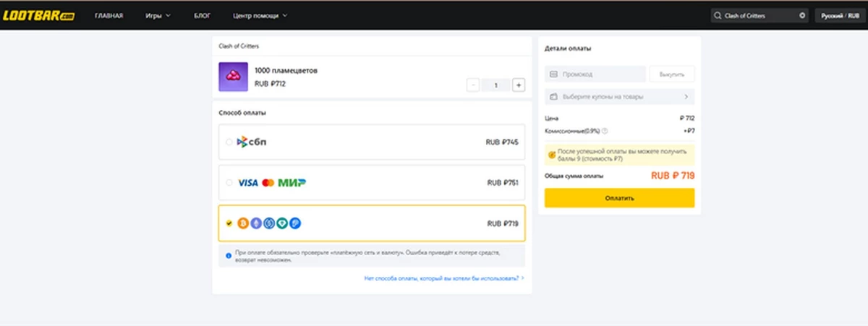Click the total RUB ₽ 719 amount
The width and height of the screenshot is (868, 326).
click(x=673, y=176)
